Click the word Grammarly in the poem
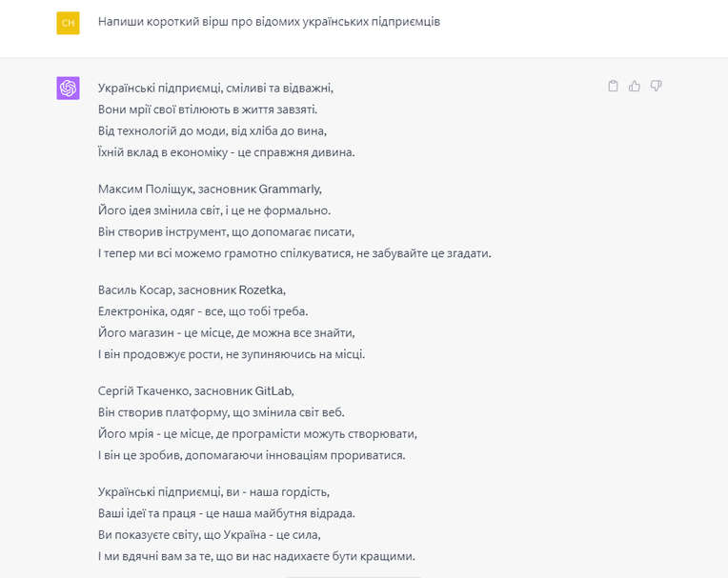This screenshot has width=728, height=578. coord(290,189)
